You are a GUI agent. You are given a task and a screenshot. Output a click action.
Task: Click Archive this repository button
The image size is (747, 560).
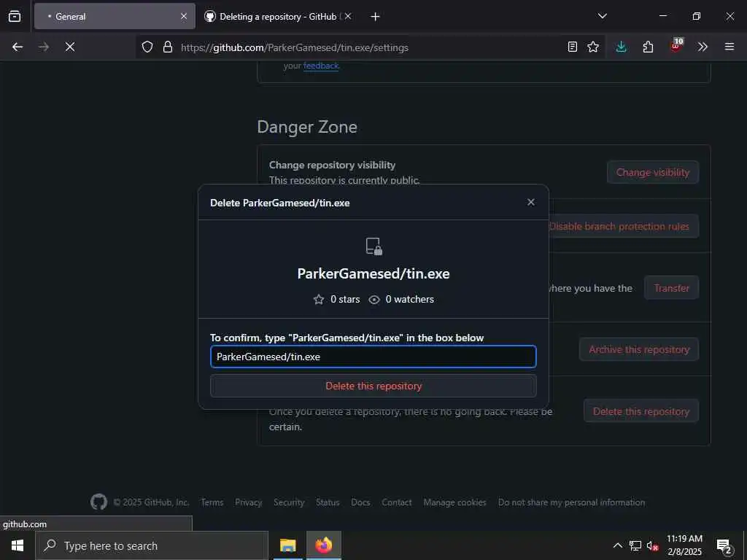click(639, 349)
